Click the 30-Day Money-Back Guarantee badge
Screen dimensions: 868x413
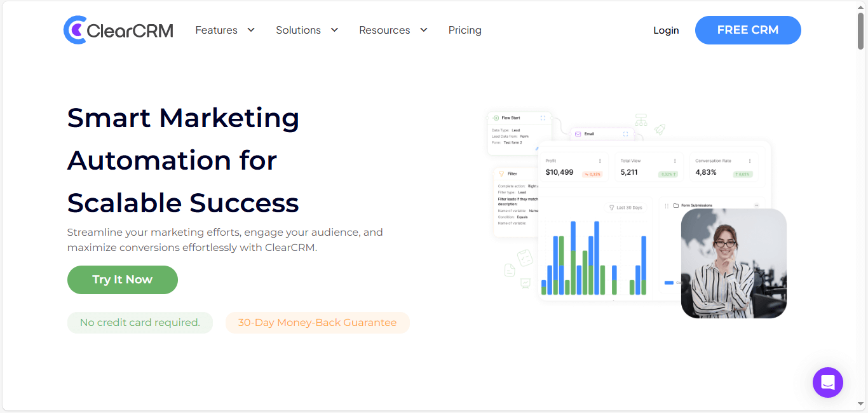coord(317,323)
